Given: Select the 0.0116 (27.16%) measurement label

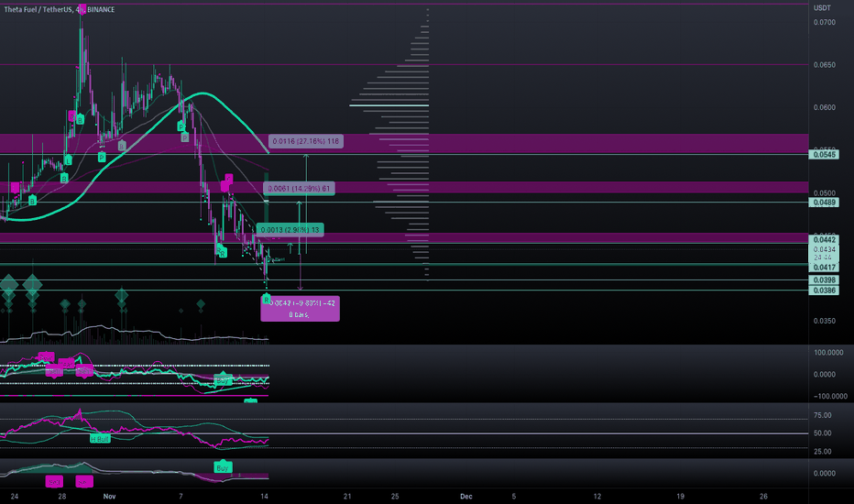Looking at the screenshot, I should 305,141.
